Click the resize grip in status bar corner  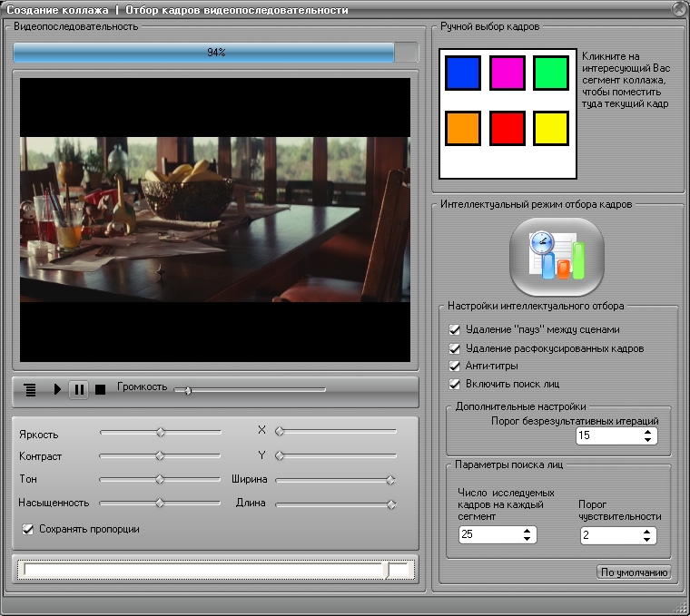pos(681,607)
